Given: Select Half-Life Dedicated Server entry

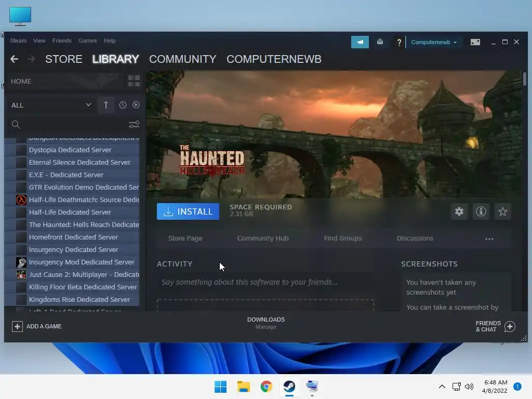Looking at the screenshot, I should tap(72, 212).
